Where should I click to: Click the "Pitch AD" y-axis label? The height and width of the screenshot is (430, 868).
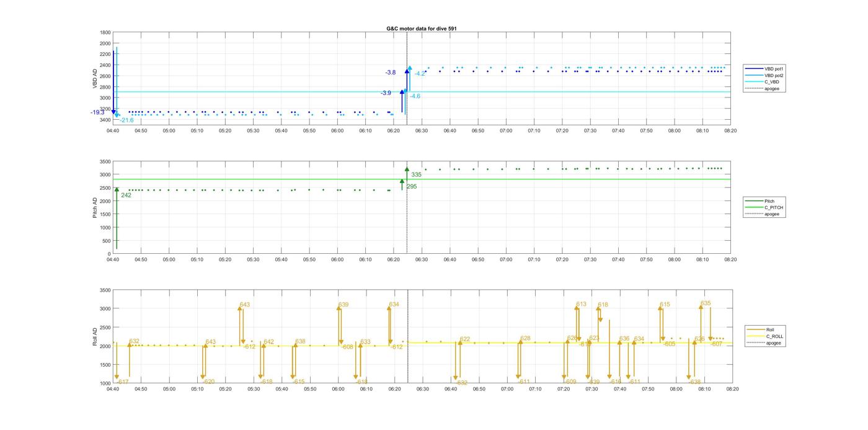pyautogui.click(x=95, y=207)
